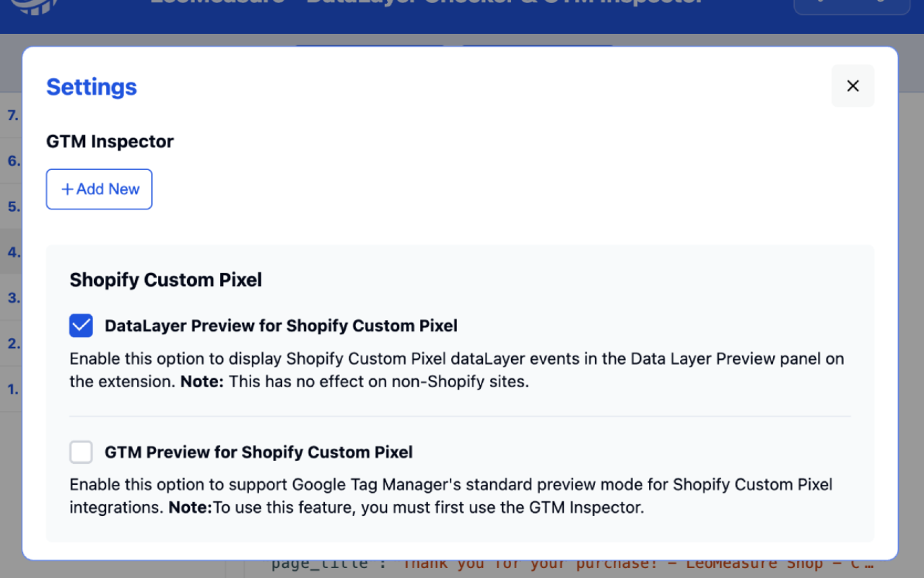Click the +Add New button under GTM Inspector
The image size is (924, 578).
tap(99, 189)
